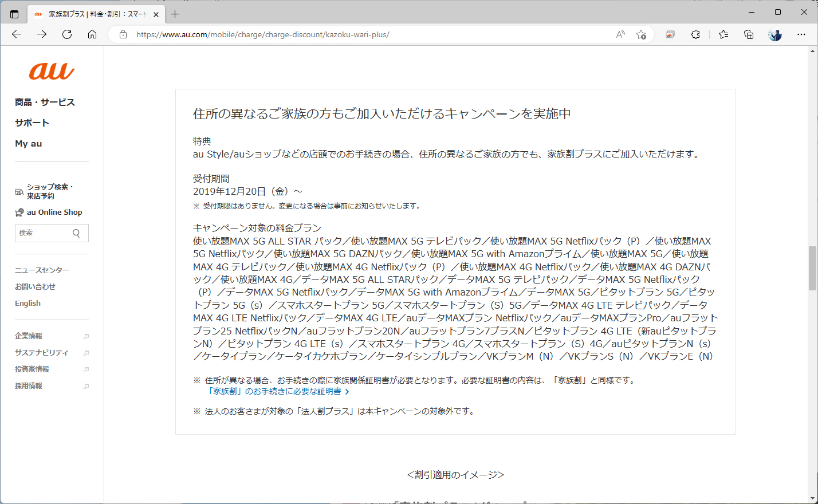Click the magnifier in the sidebar search box

(75, 233)
